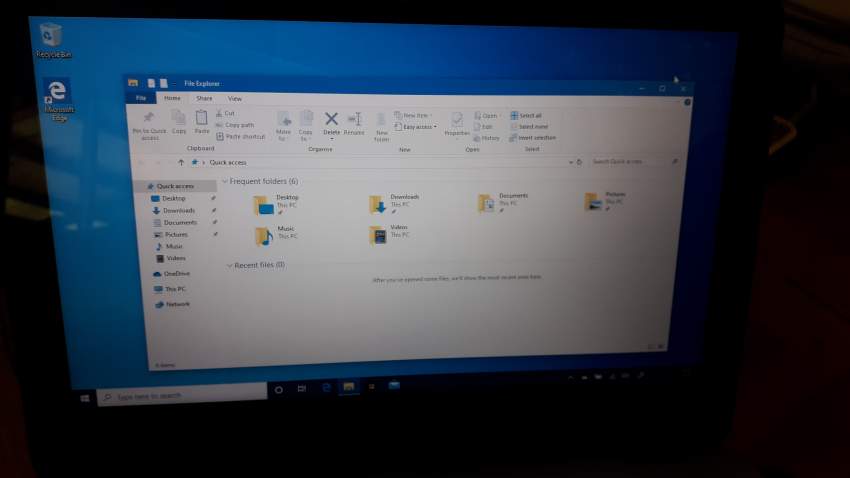
Task: Open the Recycle Bin desktop icon
Action: tap(53, 40)
